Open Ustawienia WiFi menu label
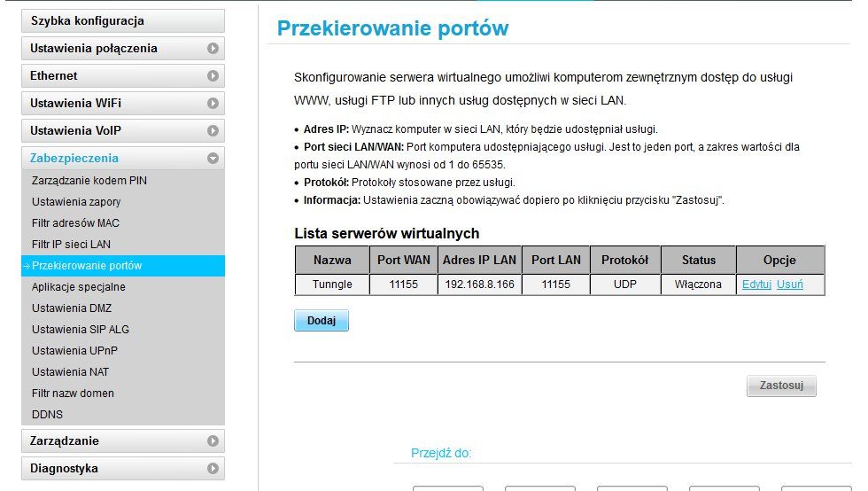Image resolution: width=868 pixels, height=491 pixels. click(75, 103)
